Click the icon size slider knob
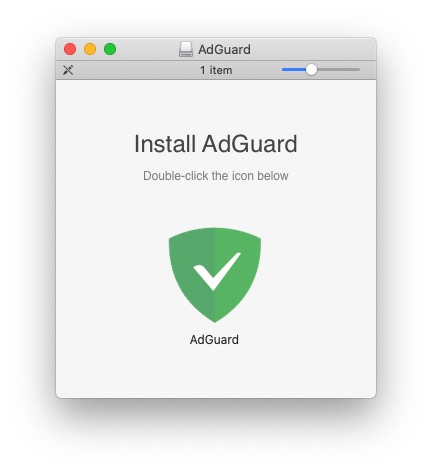This screenshot has height=472, width=432. pyautogui.click(x=311, y=70)
